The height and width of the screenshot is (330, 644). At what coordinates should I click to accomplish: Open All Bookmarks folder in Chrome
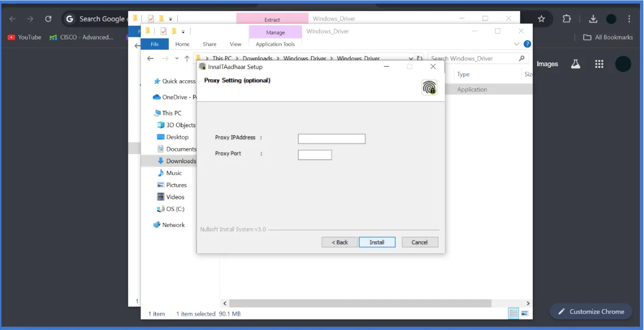(608, 37)
